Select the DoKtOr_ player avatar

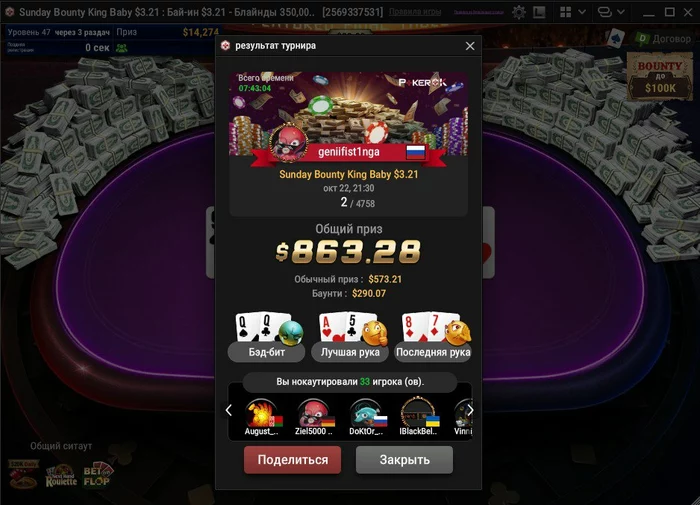(367, 417)
